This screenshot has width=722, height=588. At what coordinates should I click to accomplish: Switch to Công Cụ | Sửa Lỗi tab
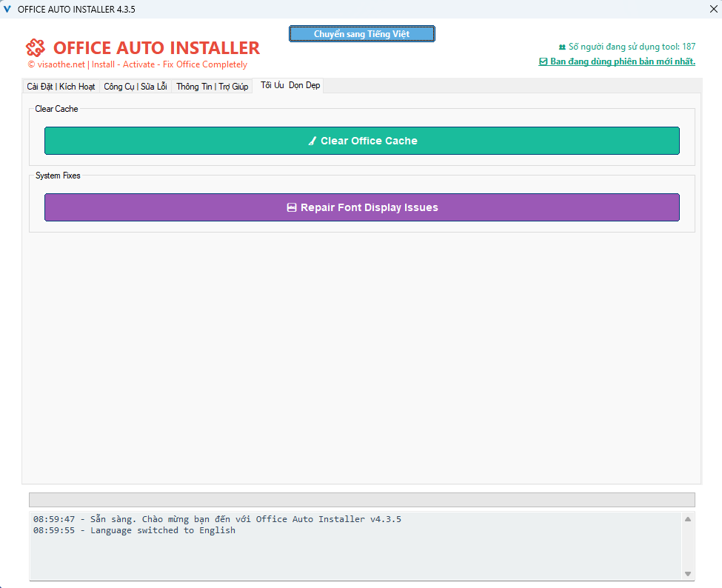(x=136, y=87)
